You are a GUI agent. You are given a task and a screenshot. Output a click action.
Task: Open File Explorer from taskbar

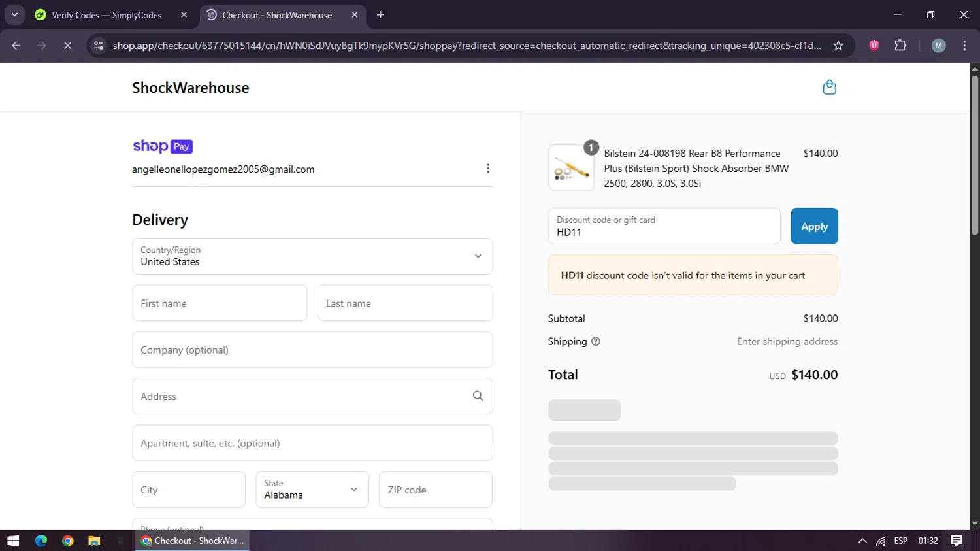click(95, 541)
